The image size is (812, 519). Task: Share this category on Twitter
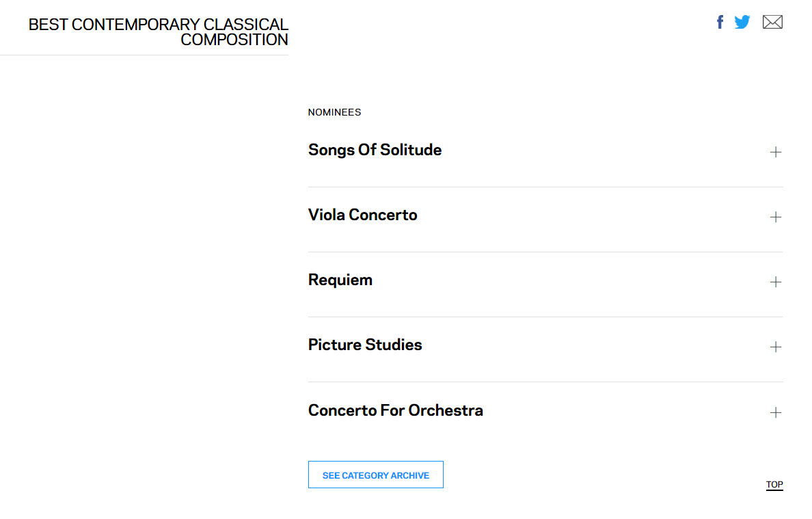(x=742, y=22)
